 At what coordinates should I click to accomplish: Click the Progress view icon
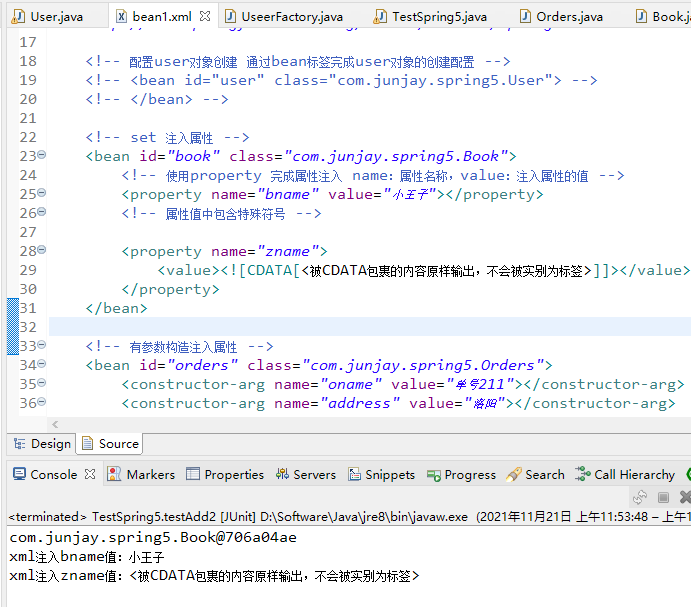tap(434, 476)
